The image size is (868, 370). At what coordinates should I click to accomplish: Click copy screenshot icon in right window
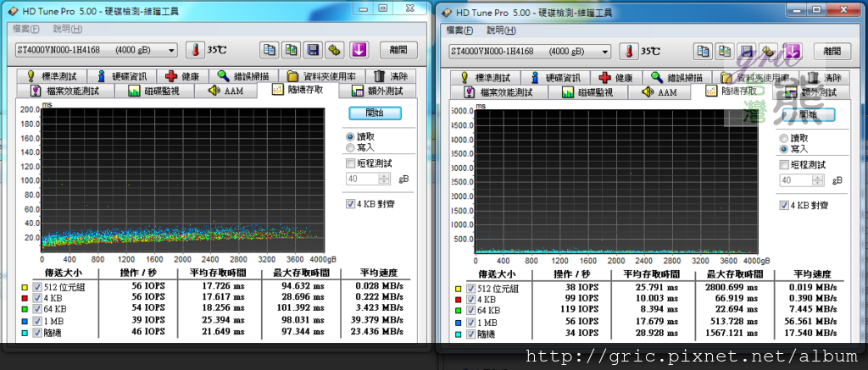[x=725, y=52]
